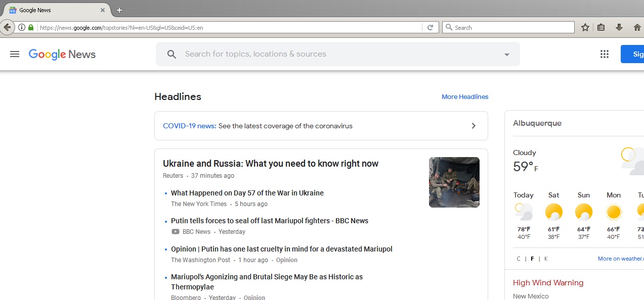Screen dimensions: 644x300
Task: Click the Today forecast weather icon
Action: (x=524, y=212)
